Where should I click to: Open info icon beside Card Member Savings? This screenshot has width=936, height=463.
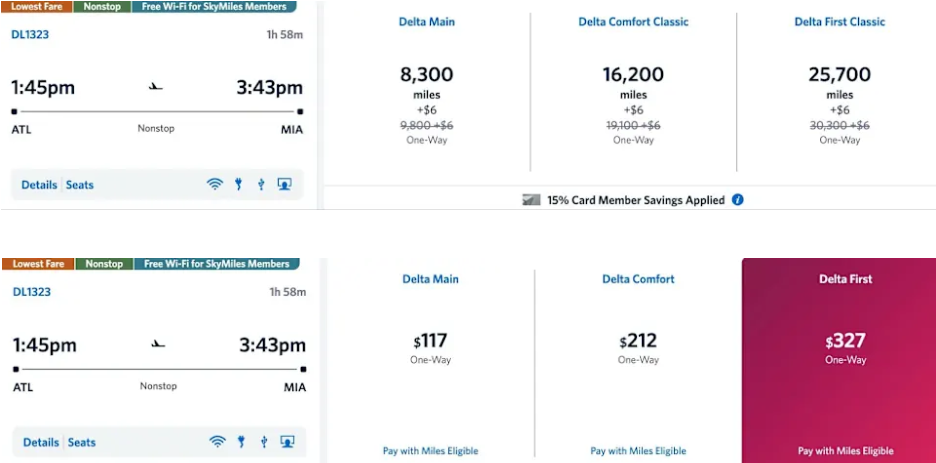tap(738, 200)
